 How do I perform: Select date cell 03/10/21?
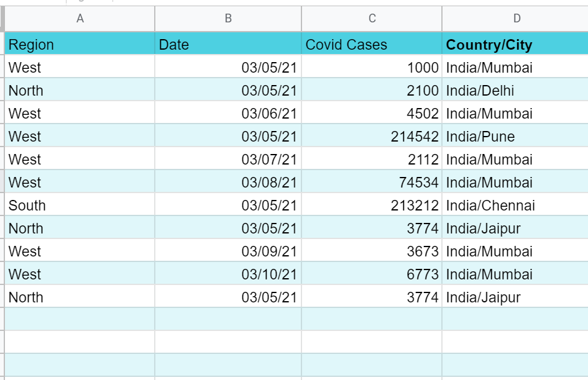tap(228, 274)
